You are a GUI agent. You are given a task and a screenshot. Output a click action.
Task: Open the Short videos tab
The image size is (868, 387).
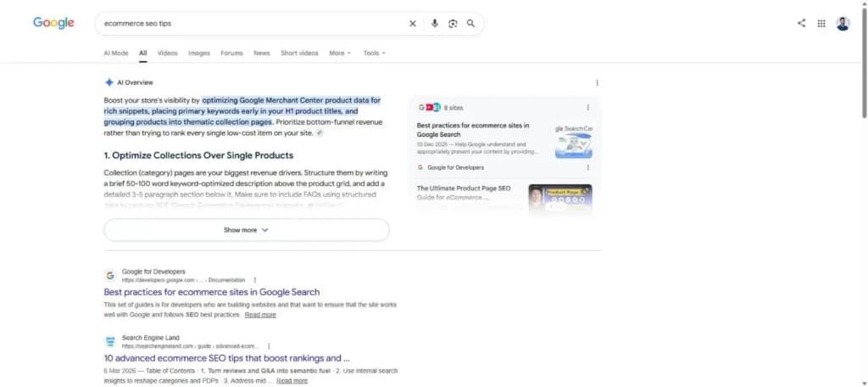[299, 53]
